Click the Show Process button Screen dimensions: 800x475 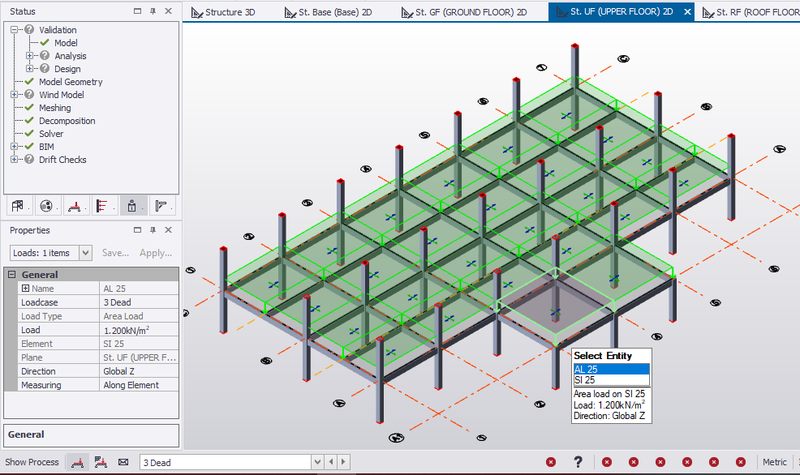32,462
